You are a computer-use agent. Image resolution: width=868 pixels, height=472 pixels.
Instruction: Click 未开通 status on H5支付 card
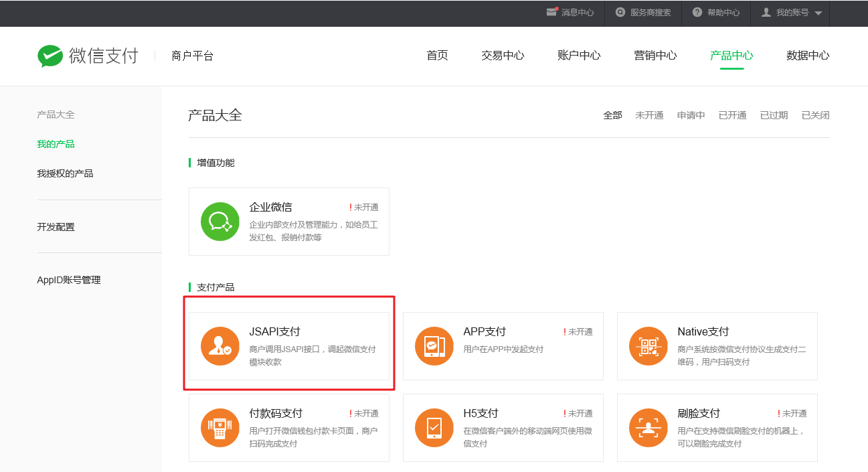click(x=578, y=414)
